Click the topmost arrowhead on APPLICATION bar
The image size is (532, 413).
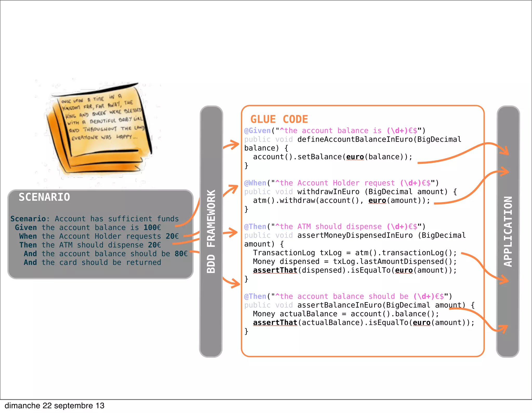click(506, 152)
